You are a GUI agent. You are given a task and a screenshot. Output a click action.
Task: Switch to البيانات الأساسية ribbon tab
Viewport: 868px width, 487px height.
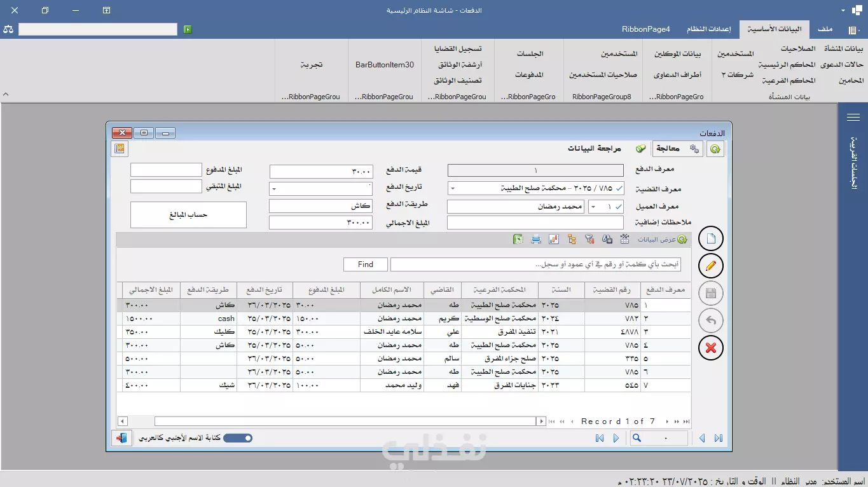click(774, 29)
